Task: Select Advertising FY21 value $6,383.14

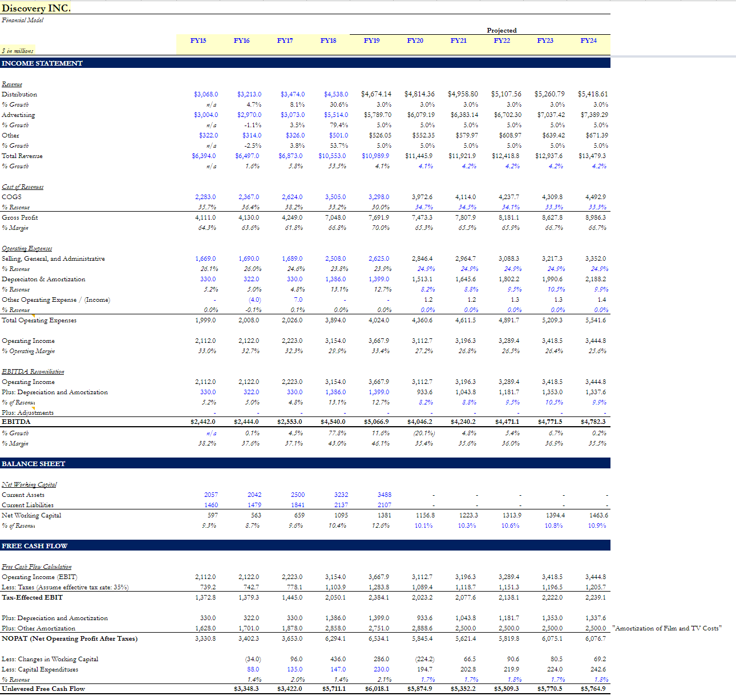Action: pyautogui.click(x=464, y=115)
